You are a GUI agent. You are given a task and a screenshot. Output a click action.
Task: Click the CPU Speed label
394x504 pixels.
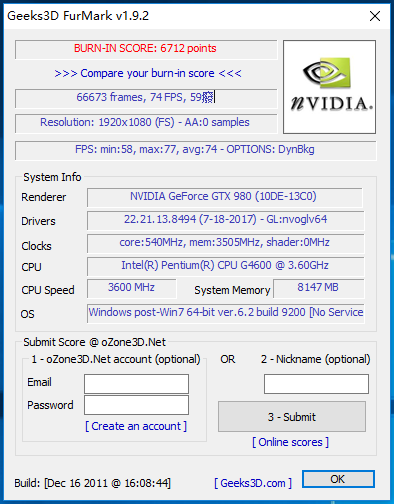[48, 290]
